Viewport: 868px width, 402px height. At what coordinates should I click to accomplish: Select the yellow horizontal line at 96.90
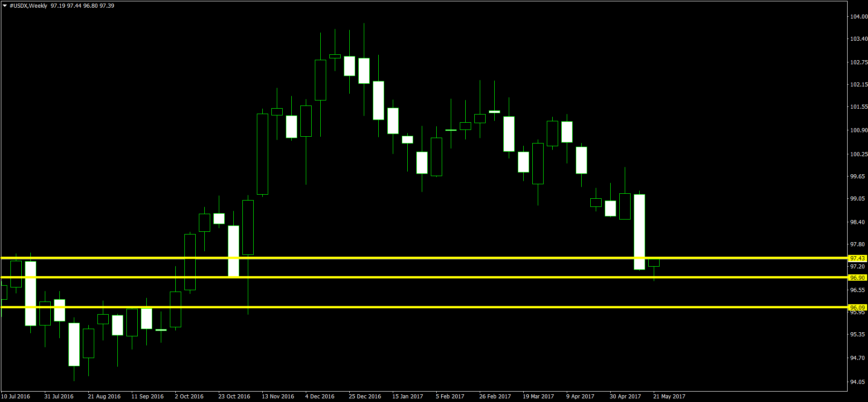424,277
